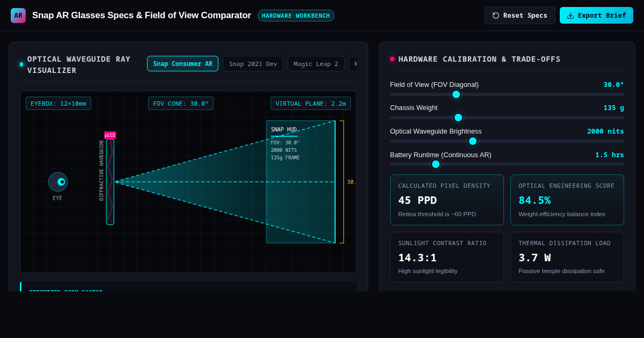Click the Retina threshold is ~60 PPD note
Viewport: 644px width, 338px height.
click(x=437, y=214)
